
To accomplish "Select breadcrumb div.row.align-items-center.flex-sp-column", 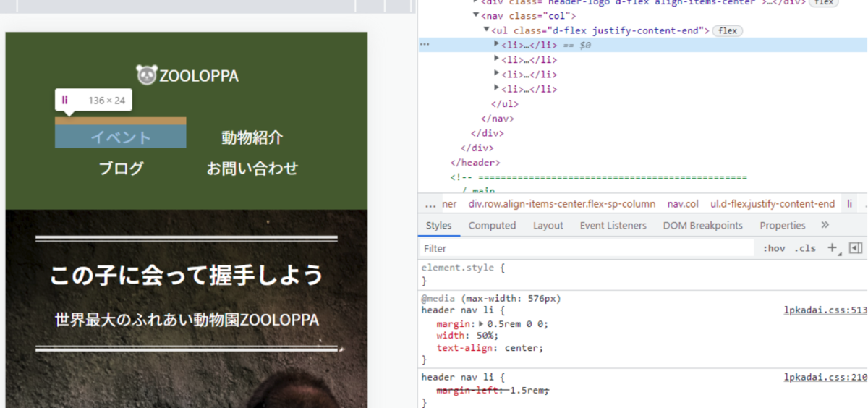I will click(562, 204).
